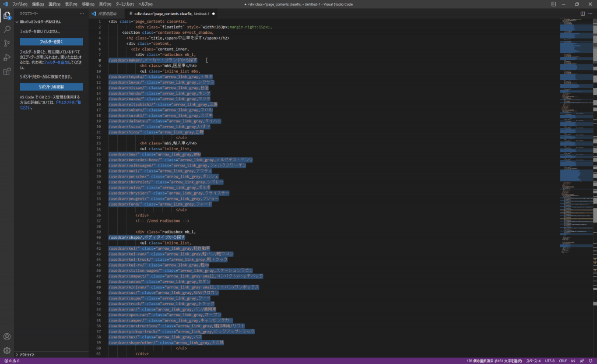The width and height of the screenshot is (597, 364).
Task: Open the 選択(S) menu
Action: (x=54, y=4)
